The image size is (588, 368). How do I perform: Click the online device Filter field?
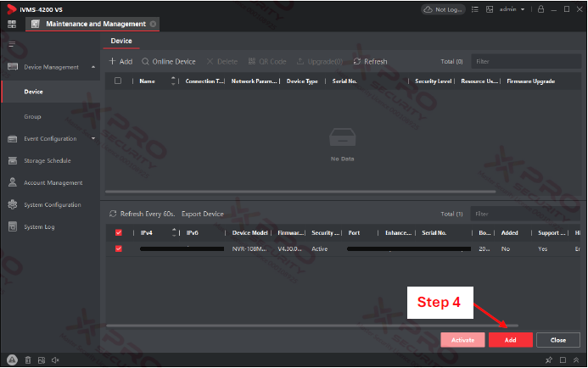click(x=525, y=214)
